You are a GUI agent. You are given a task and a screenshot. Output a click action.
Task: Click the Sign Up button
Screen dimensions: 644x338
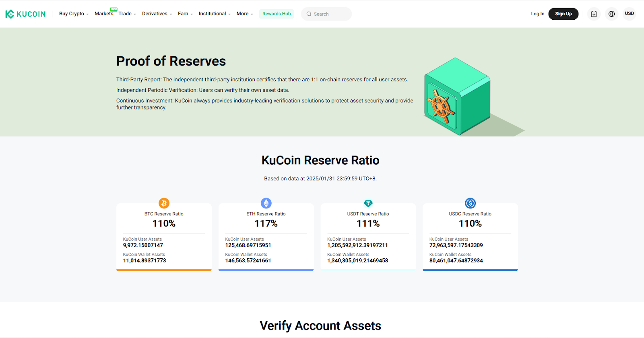(x=563, y=14)
